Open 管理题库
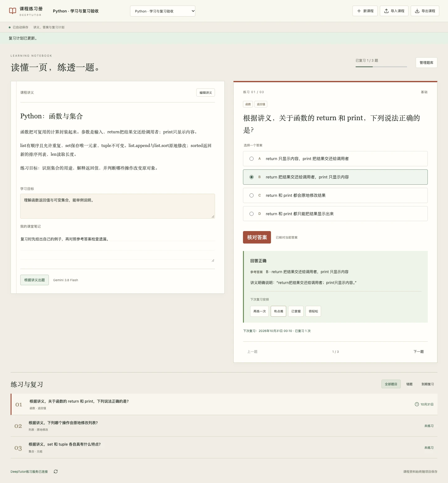The height and width of the screenshot is (483, 448). click(427, 63)
